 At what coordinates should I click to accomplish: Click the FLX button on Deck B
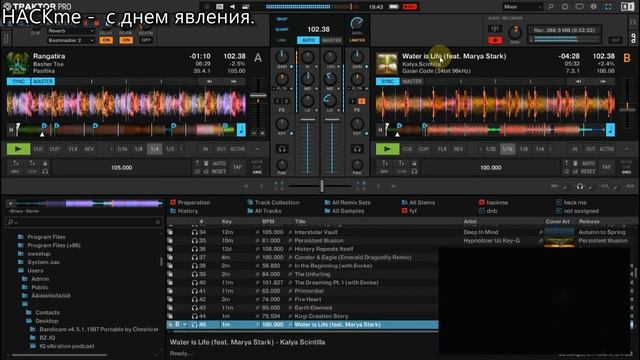[442, 149]
